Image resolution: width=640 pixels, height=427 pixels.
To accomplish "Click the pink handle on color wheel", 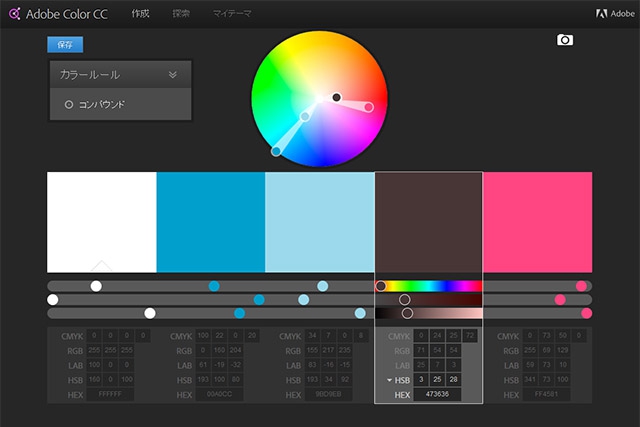I will (369, 107).
